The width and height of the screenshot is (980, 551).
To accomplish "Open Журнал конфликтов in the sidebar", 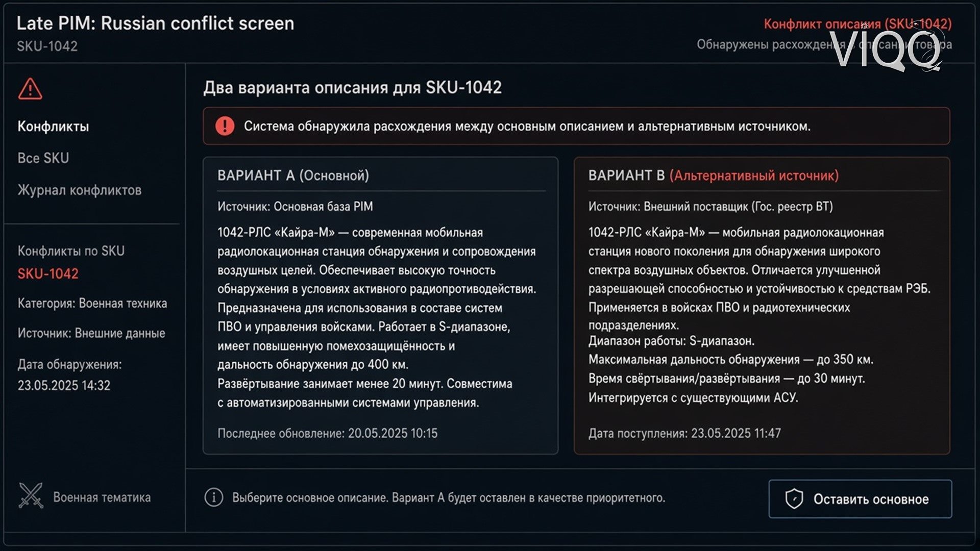I will [x=80, y=190].
